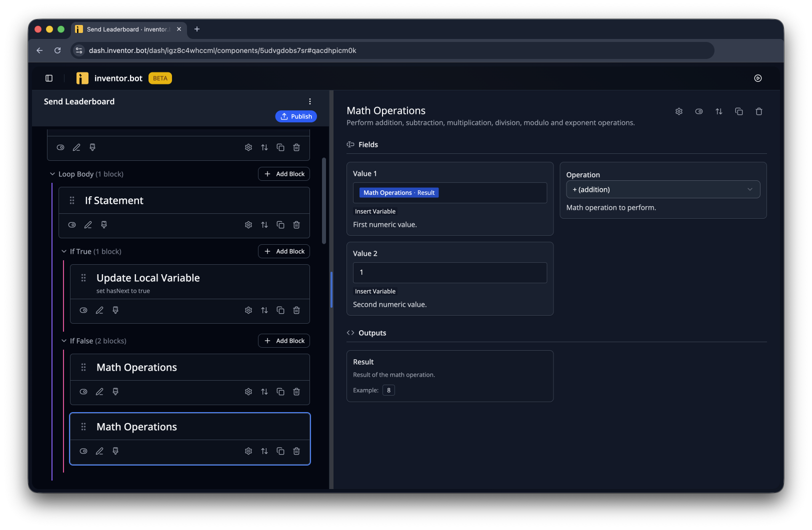Delete the Math Operations block via header trash icon
This screenshot has height=530, width=812.
click(x=758, y=111)
